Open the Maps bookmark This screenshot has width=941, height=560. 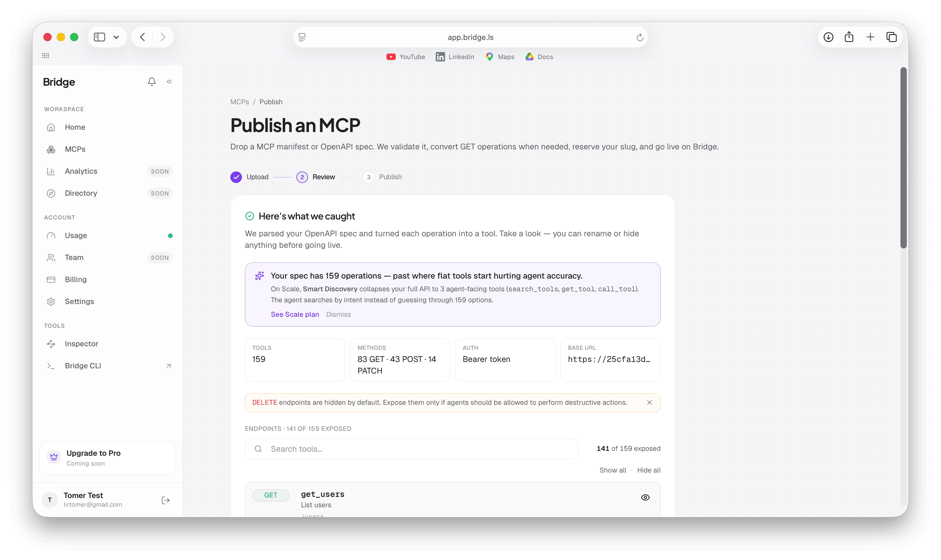coord(500,56)
